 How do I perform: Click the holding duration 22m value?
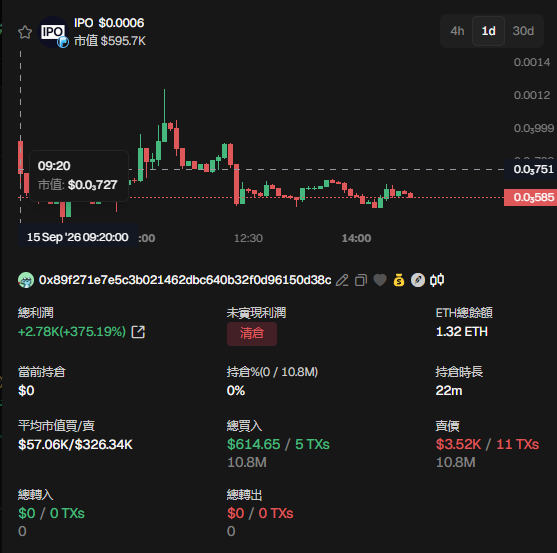pos(449,391)
